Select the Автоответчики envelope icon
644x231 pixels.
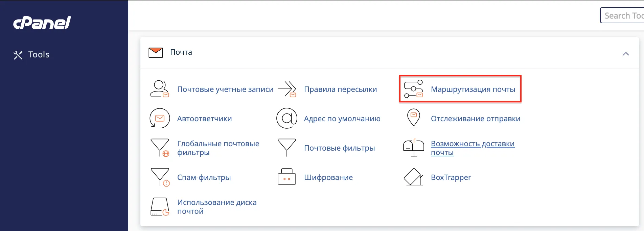(159, 119)
